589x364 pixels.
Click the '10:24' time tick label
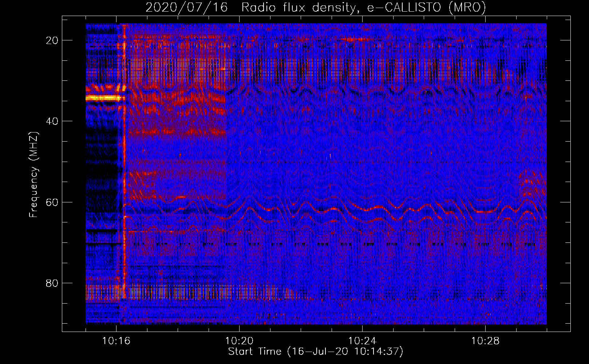coord(362,341)
